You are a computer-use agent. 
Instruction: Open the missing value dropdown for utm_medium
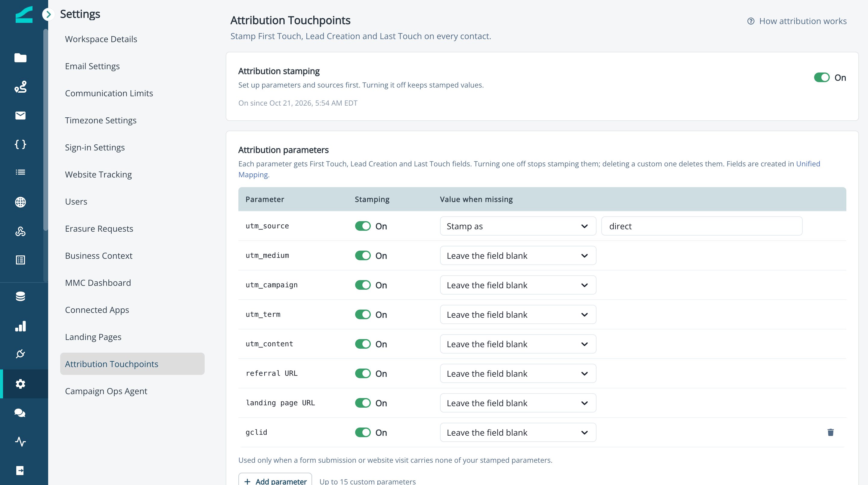click(518, 256)
